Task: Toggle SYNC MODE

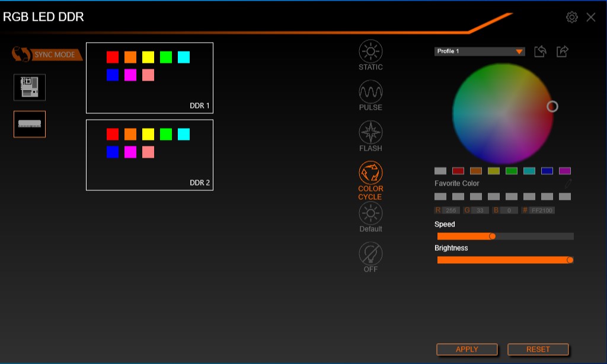Action: click(x=47, y=55)
